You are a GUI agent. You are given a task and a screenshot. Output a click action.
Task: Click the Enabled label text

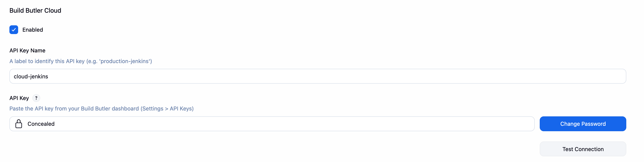[33, 30]
